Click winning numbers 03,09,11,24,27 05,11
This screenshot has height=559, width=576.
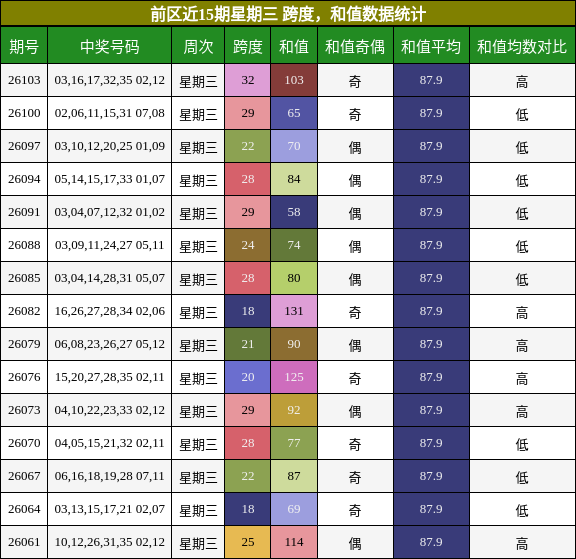(x=109, y=245)
